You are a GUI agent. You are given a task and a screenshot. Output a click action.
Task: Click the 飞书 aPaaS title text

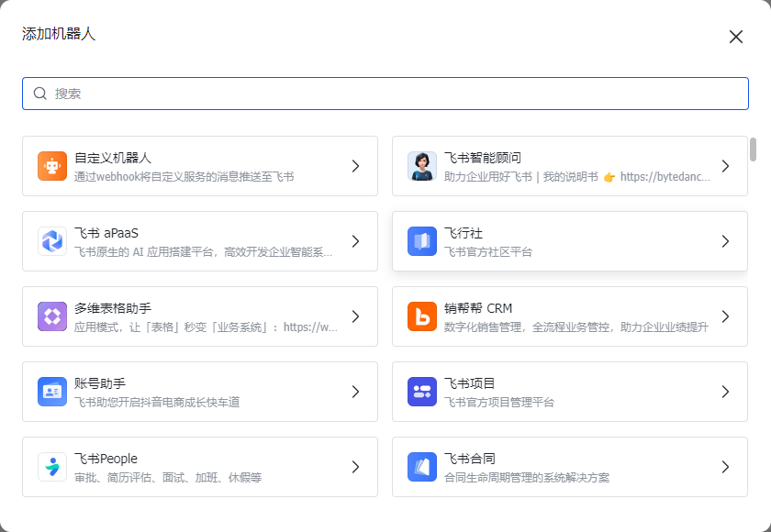pyautogui.click(x=106, y=233)
